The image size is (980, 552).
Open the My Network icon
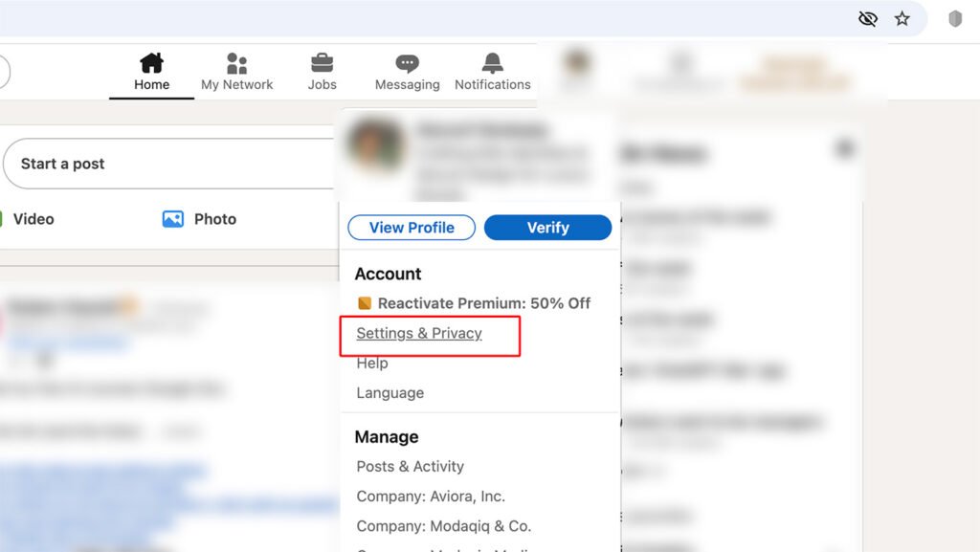[x=236, y=64]
